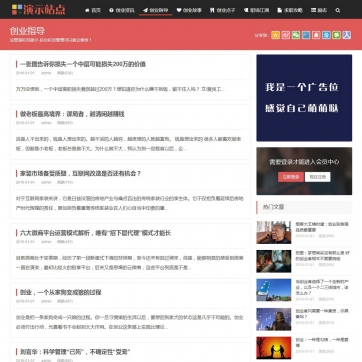Image resolution: width=362 pixels, height=362 pixels.
Task: Open the 励志 menu item
Action: (319, 10)
